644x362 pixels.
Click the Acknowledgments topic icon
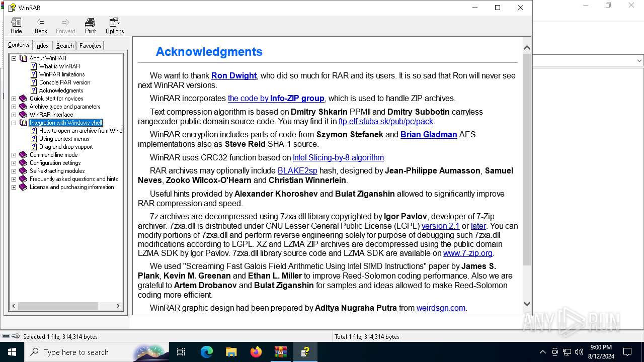click(x=34, y=90)
